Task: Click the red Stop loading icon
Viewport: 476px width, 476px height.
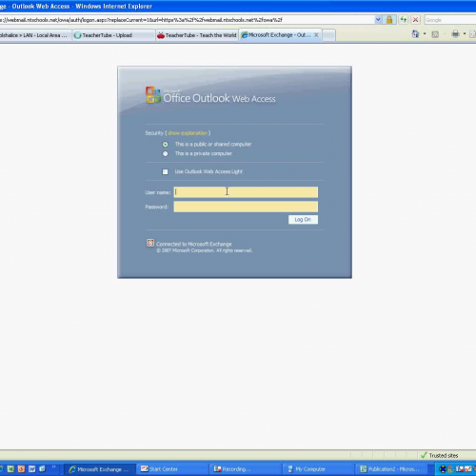Action: coord(415,20)
